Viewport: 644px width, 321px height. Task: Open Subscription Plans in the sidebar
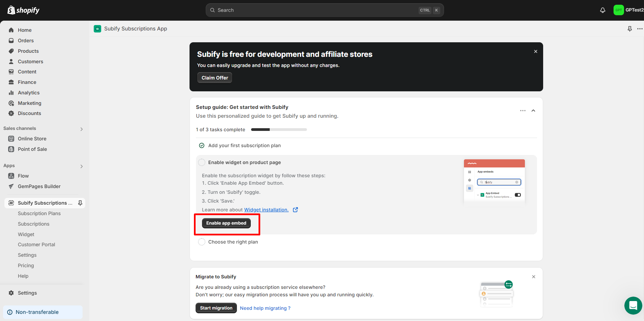pos(39,213)
